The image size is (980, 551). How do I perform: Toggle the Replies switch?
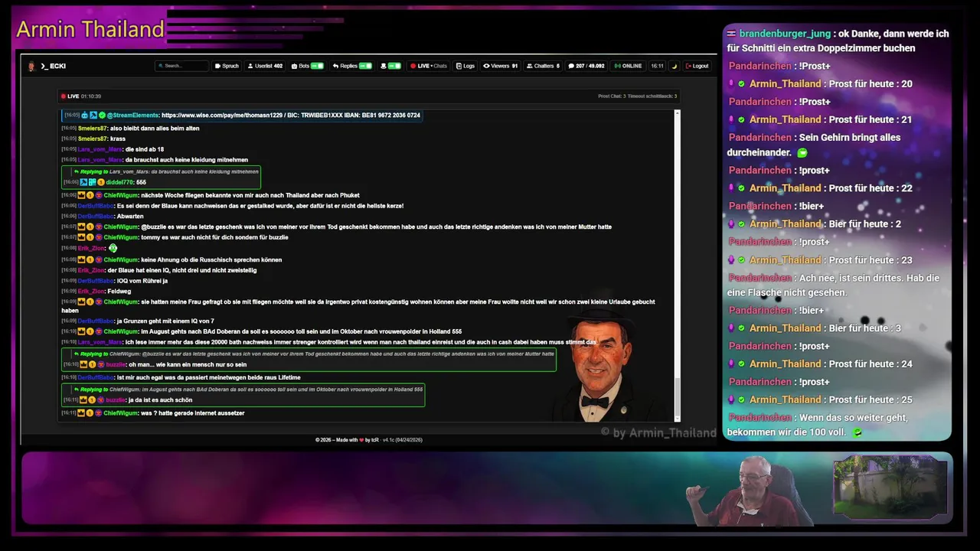click(365, 66)
